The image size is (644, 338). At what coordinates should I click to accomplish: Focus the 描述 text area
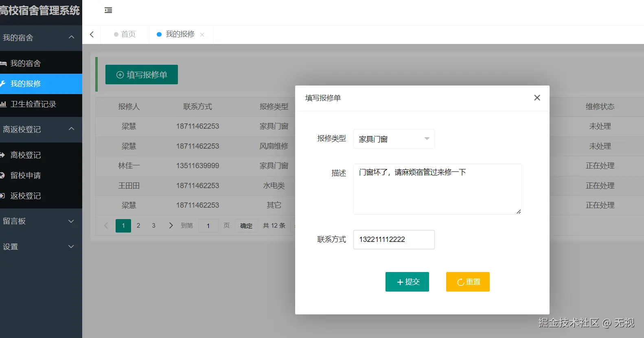click(437, 189)
